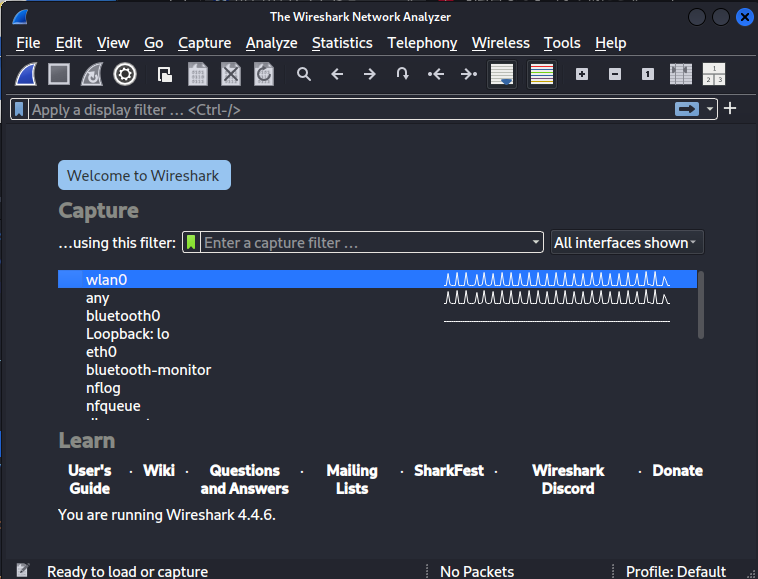Select the wlan0 interface

click(x=377, y=279)
